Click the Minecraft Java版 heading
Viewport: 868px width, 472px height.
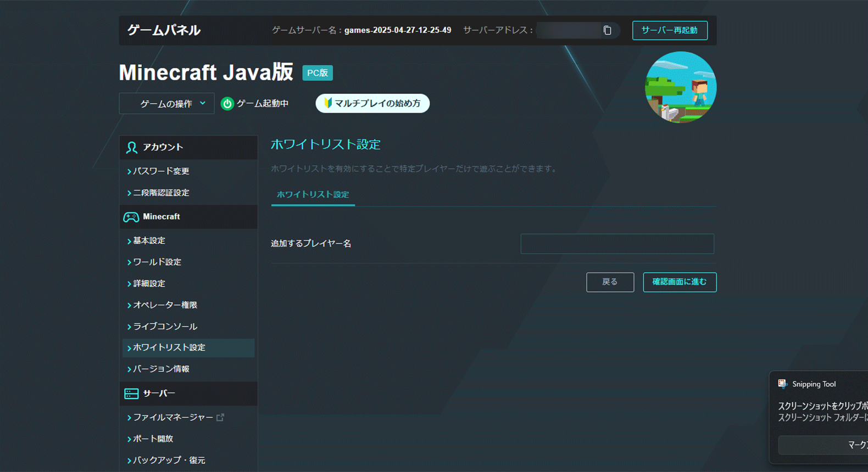coord(206,72)
